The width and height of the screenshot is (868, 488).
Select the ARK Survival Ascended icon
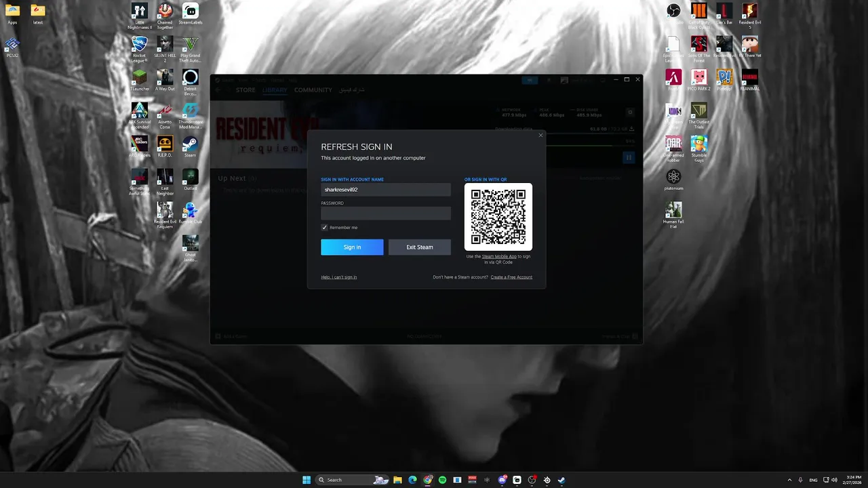click(x=140, y=116)
